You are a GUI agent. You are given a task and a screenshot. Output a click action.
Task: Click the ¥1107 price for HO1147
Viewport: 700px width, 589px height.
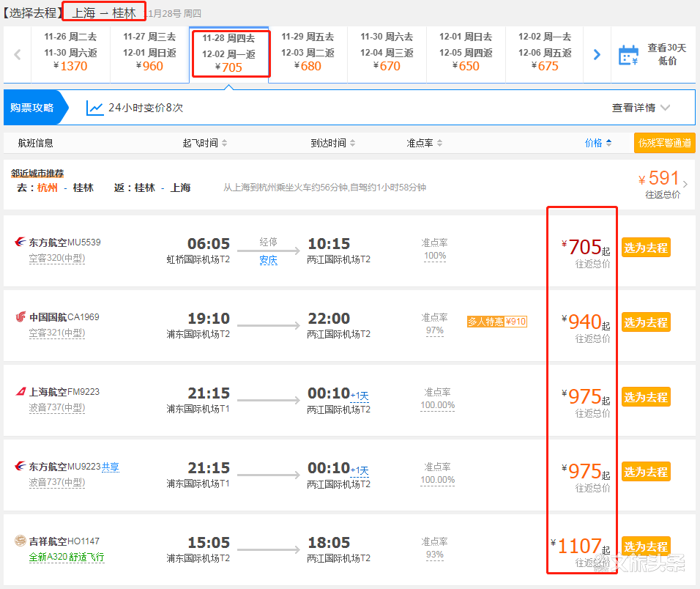[580, 546]
